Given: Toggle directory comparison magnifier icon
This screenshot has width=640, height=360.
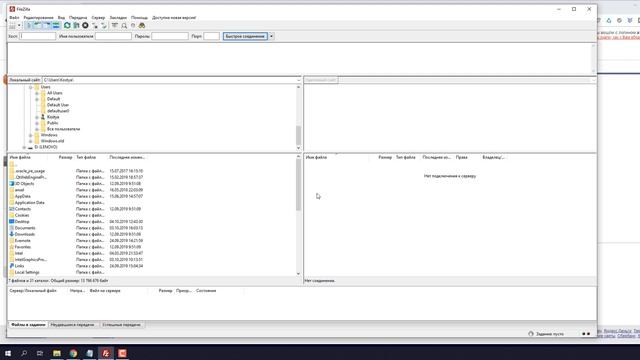Looking at the screenshot, I should [124, 26].
